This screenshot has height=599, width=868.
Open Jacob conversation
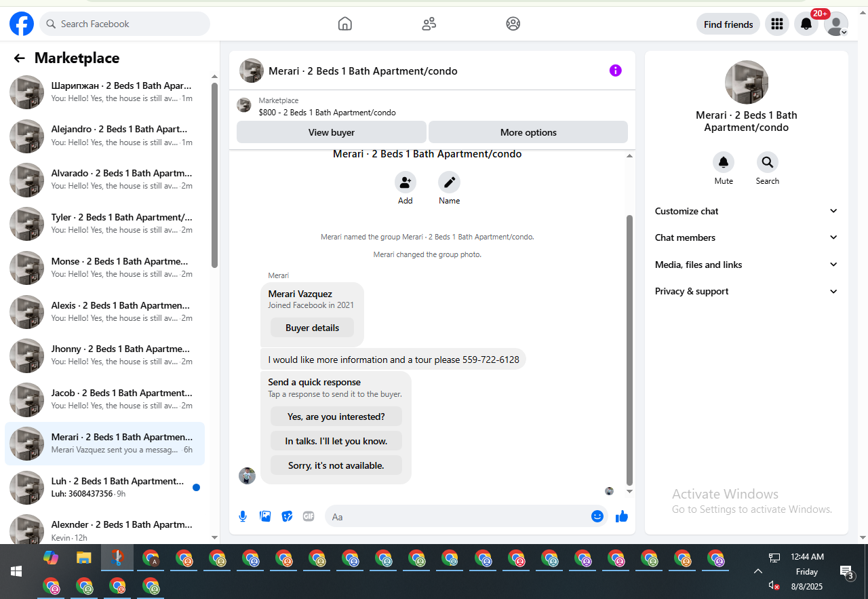(104, 400)
